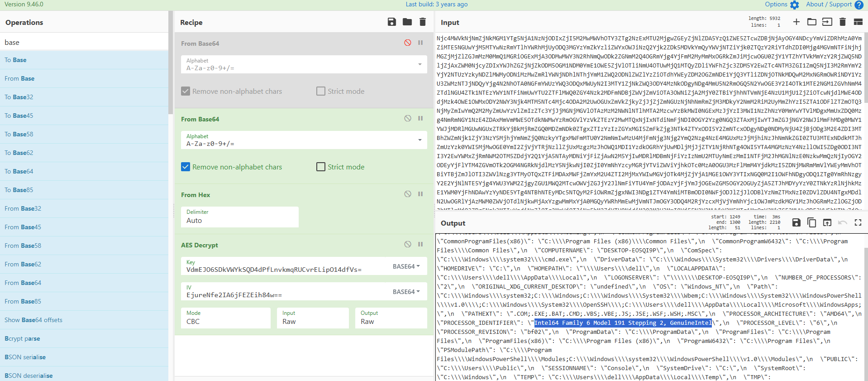868x381 pixels.
Task: Re-enable the first From Base64 operation
Action: [x=408, y=43]
